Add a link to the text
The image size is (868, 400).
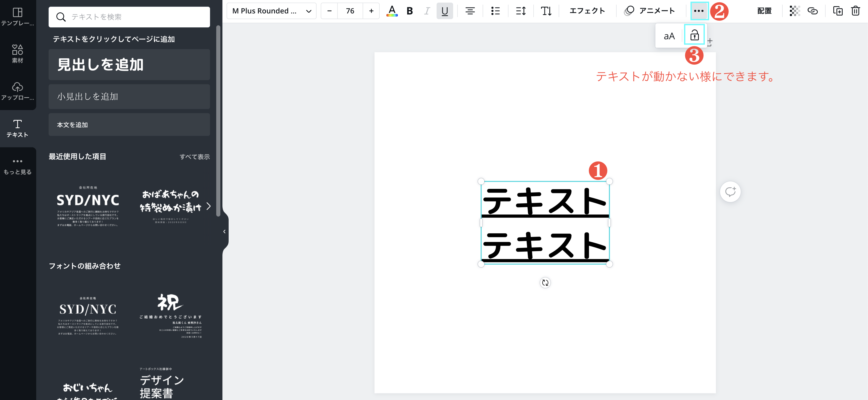(812, 11)
